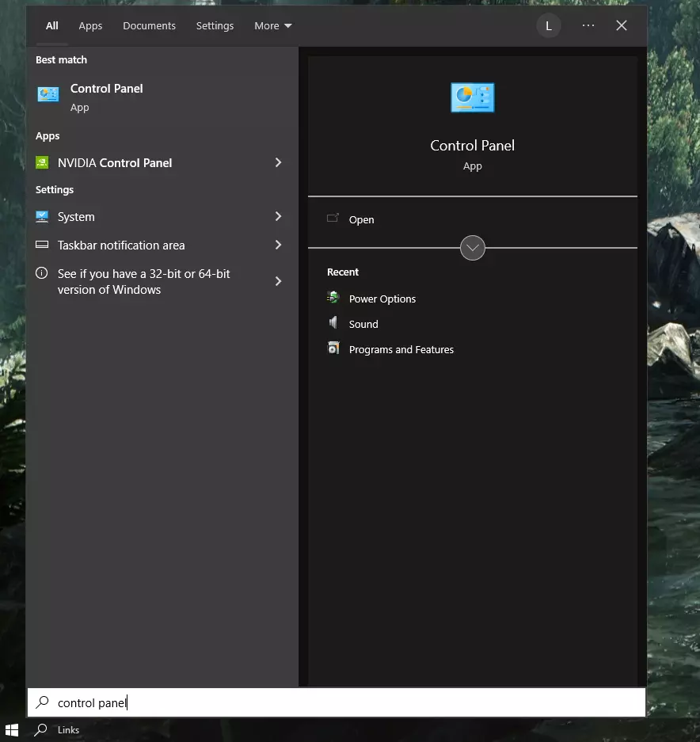Click the System settings monitor icon

click(x=42, y=216)
